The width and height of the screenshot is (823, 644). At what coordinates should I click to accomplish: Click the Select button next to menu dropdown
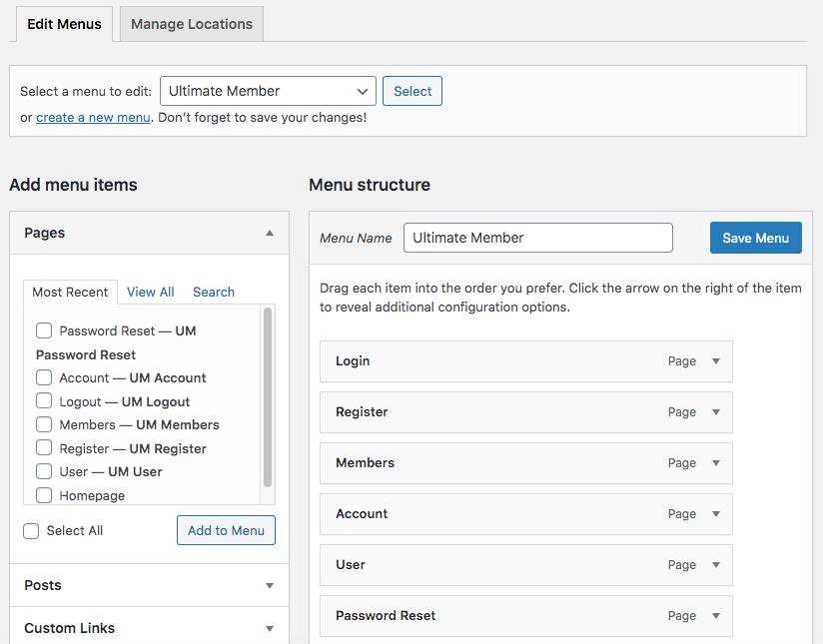(x=412, y=91)
